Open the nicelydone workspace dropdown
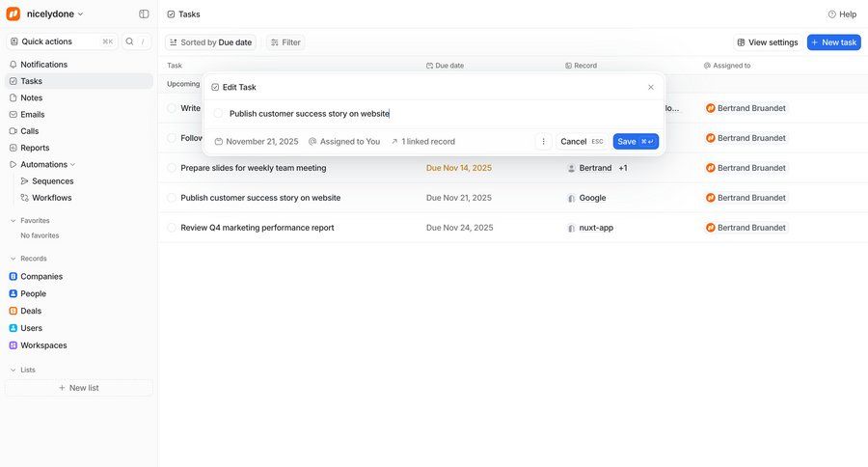Viewport: 868px width, 467px height. pyautogui.click(x=54, y=14)
